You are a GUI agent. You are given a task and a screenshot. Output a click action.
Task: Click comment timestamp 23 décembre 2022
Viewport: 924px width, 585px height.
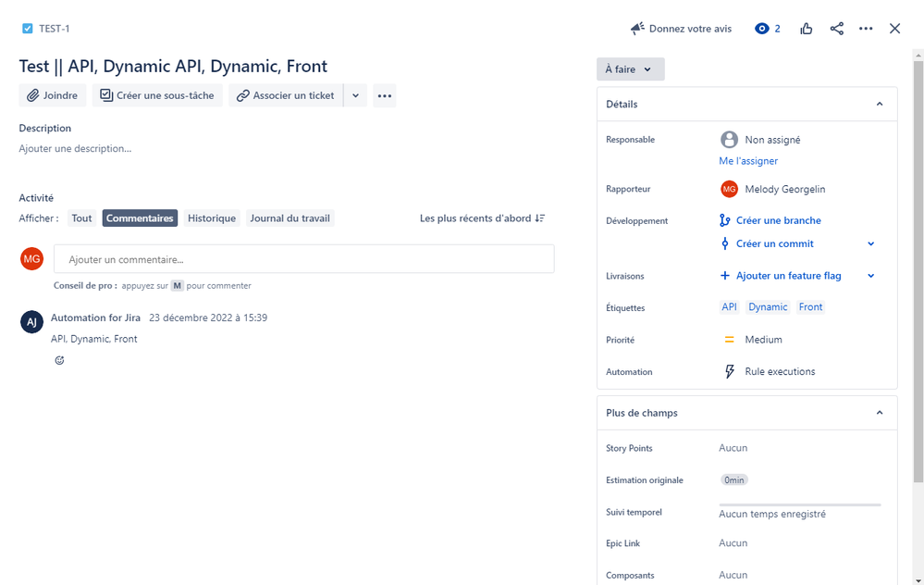pyautogui.click(x=208, y=317)
